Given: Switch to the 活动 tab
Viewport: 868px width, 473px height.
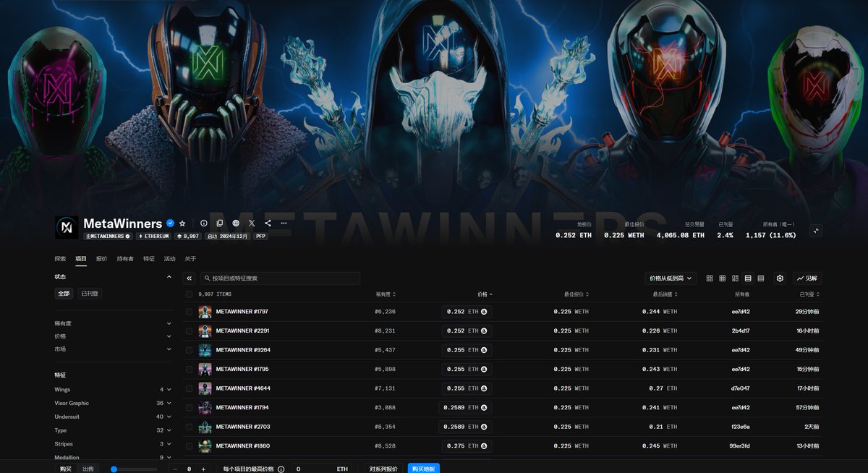Looking at the screenshot, I should pyautogui.click(x=169, y=258).
